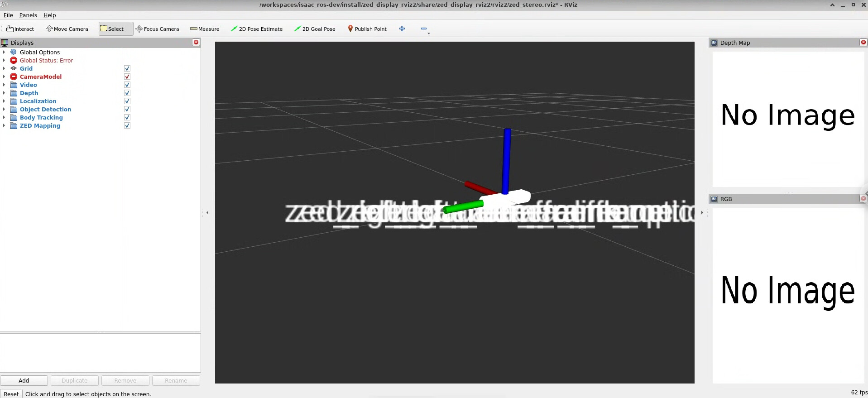Activate 2D Pose Estimate tool
Image resolution: width=868 pixels, height=398 pixels.
[x=257, y=29]
